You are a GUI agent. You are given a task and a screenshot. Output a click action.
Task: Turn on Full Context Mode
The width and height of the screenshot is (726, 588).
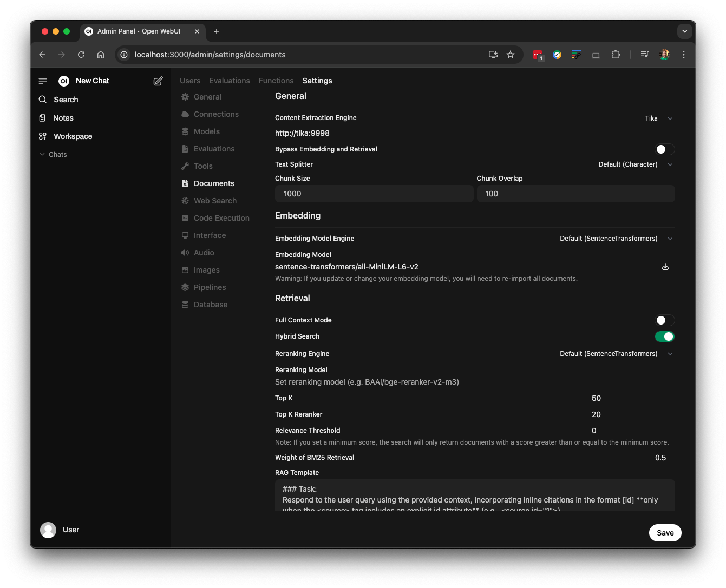(x=664, y=320)
